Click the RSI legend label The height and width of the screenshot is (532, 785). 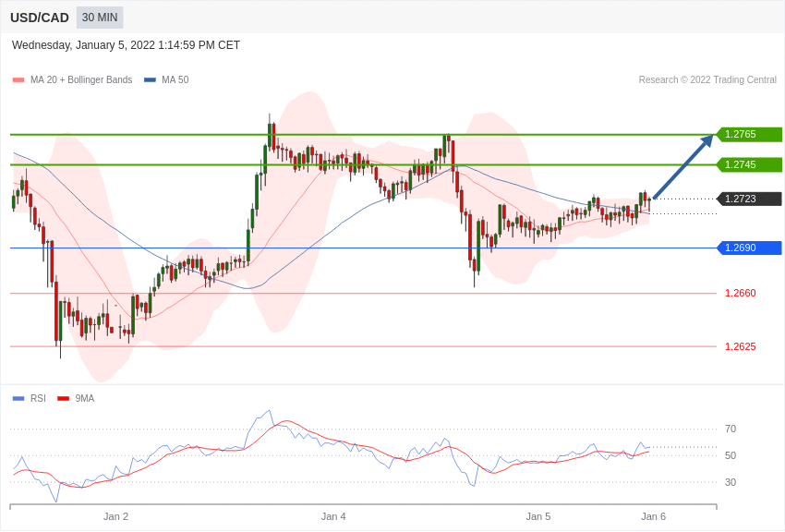click(x=38, y=398)
